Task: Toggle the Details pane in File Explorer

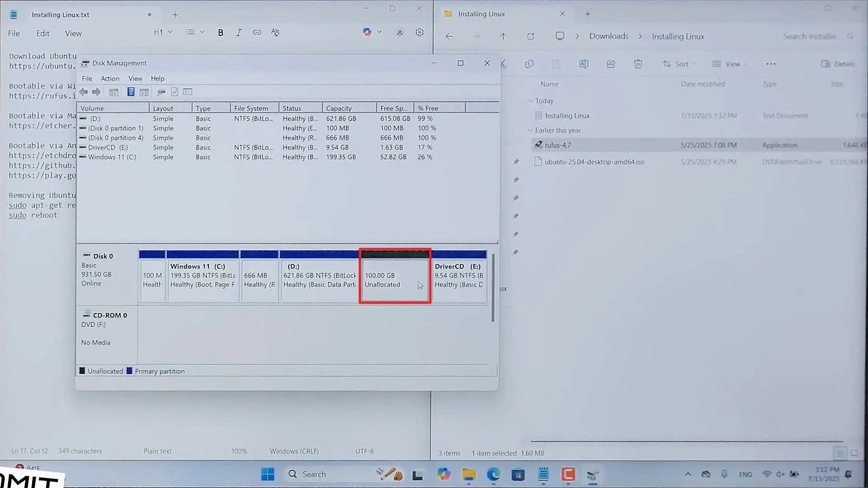Action: pos(837,64)
